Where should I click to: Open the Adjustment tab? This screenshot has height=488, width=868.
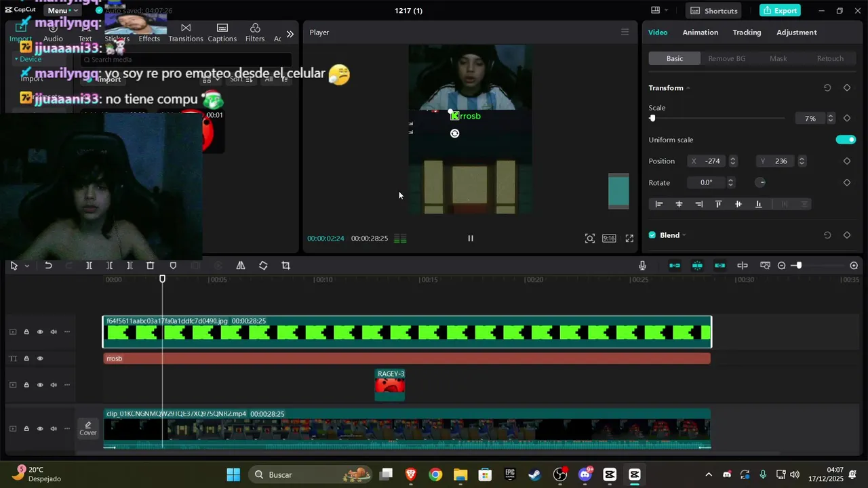(x=797, y=33)
